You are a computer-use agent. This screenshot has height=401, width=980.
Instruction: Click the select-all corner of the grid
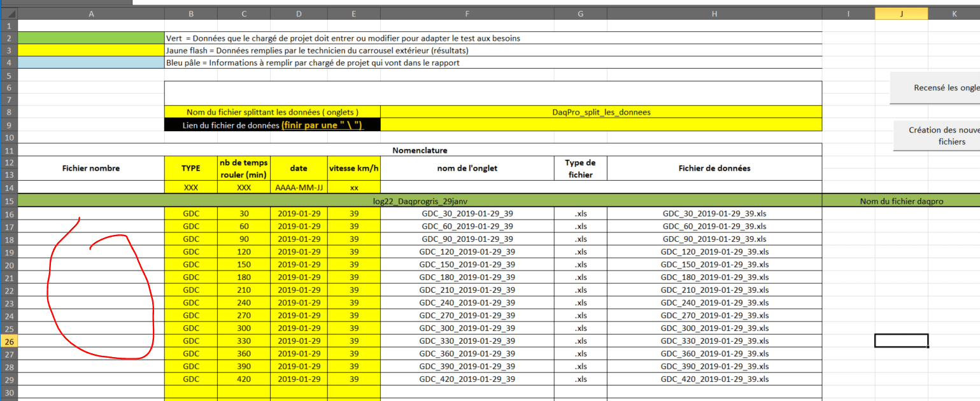click(9, 13)
